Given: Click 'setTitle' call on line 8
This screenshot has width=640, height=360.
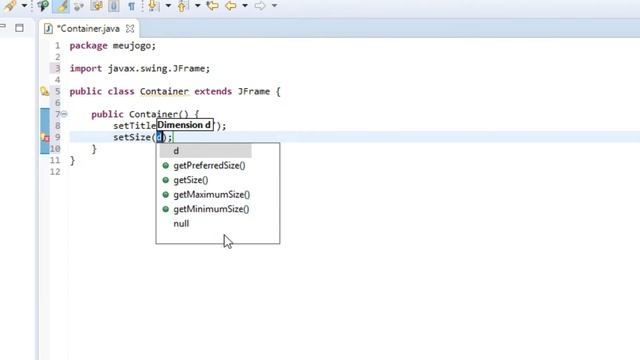Looking at the screenshot, I should click(135, 126).
